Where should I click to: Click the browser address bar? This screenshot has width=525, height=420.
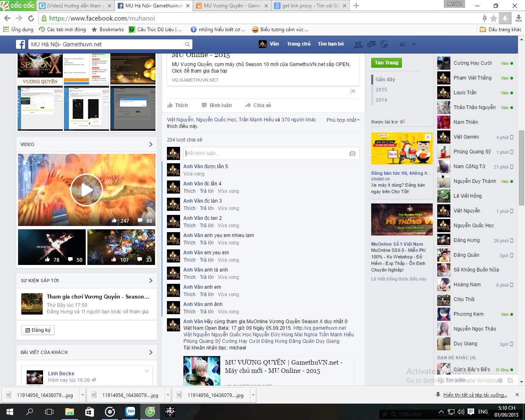pyautogui.click(x=260, y=18)
